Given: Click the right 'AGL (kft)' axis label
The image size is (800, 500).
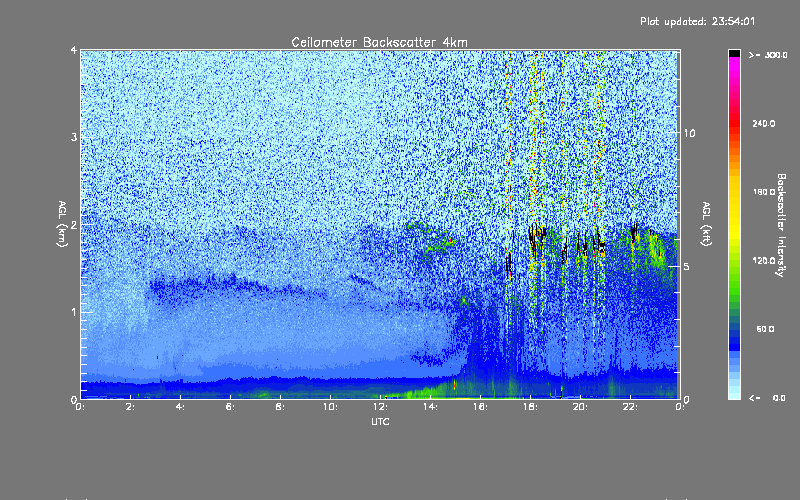Looking at the screenshot, I should click(x=707, y=224).
